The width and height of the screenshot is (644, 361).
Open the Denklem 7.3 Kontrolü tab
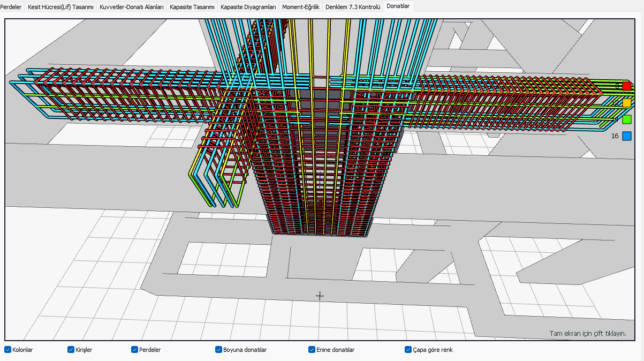(x=353, y=7)
